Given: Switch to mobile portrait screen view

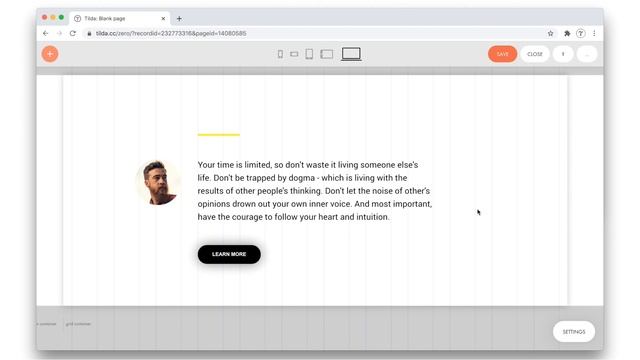Looking at the screenshot, I should tap(280, 54).
